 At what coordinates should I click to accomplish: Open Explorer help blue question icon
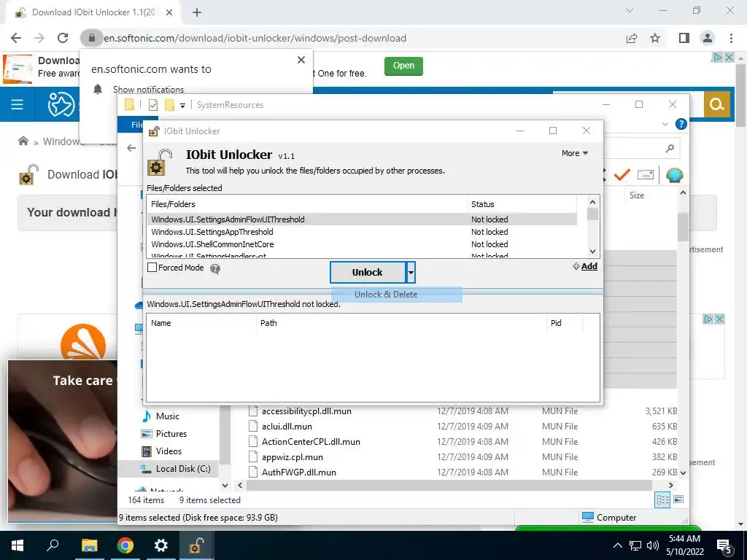681,124
